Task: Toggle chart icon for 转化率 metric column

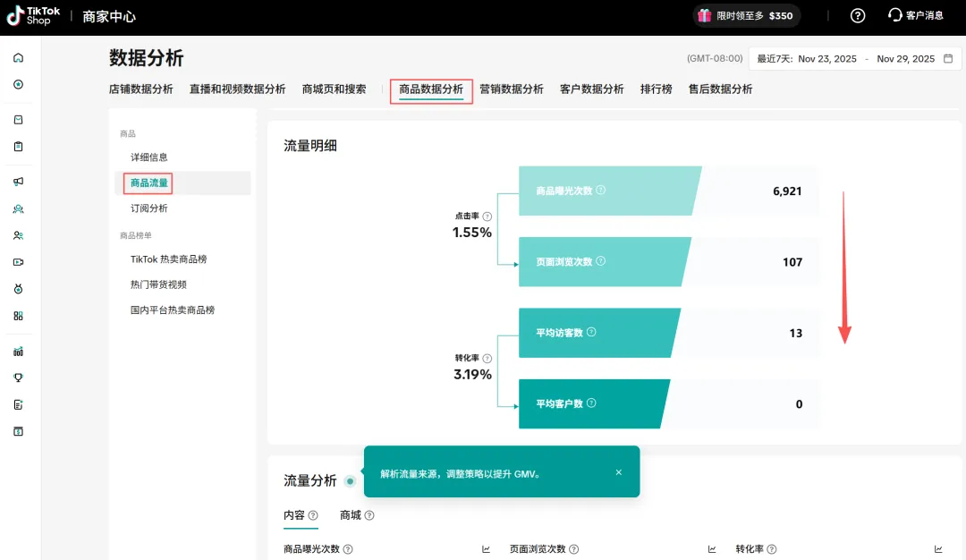Action: pos(938,549)
